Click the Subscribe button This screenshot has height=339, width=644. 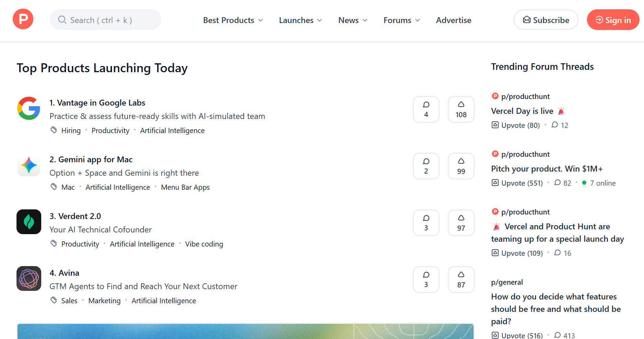(546, 20)
